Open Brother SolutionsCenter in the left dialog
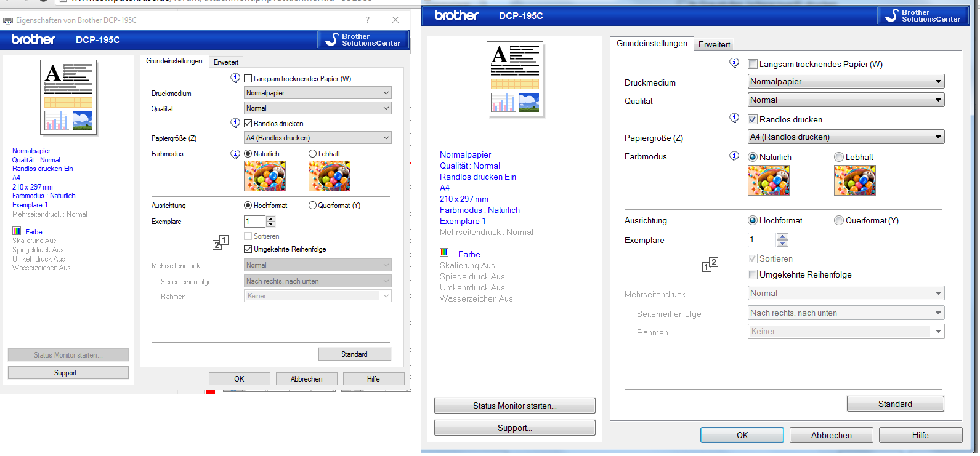980x456 pixels. 363,40
